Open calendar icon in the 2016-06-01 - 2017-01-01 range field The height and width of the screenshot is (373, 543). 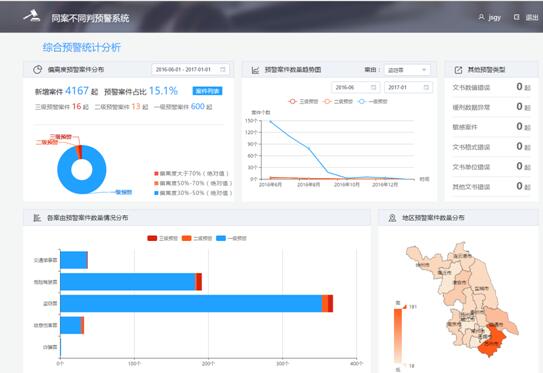(223, 69)
